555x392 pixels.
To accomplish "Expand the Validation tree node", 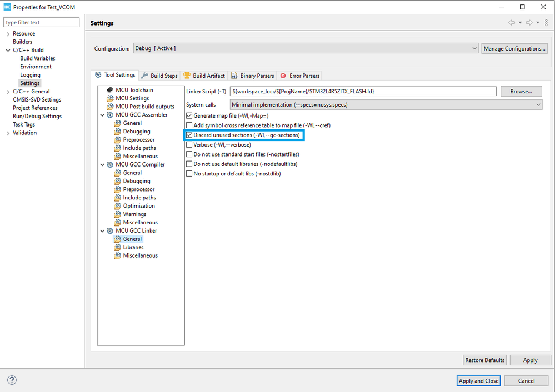I will (x=8, y=133).
